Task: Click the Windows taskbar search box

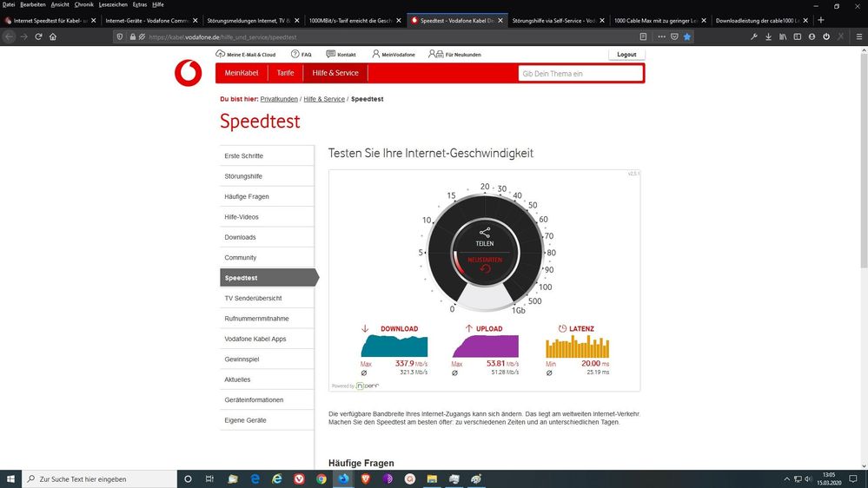Action: (x=100, y=478)
